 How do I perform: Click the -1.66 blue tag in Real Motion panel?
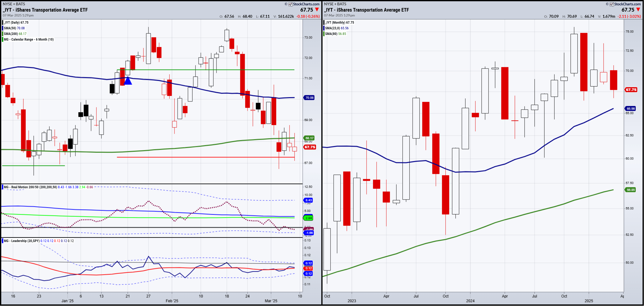pos(309,233)
